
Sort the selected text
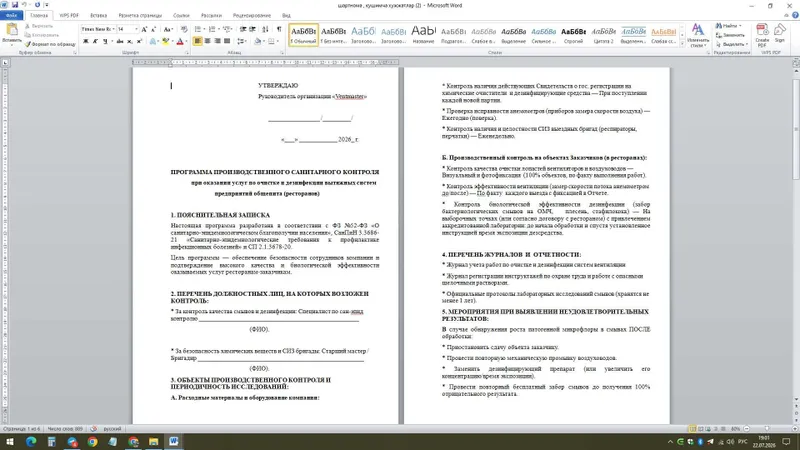click(x=265, y=30)
